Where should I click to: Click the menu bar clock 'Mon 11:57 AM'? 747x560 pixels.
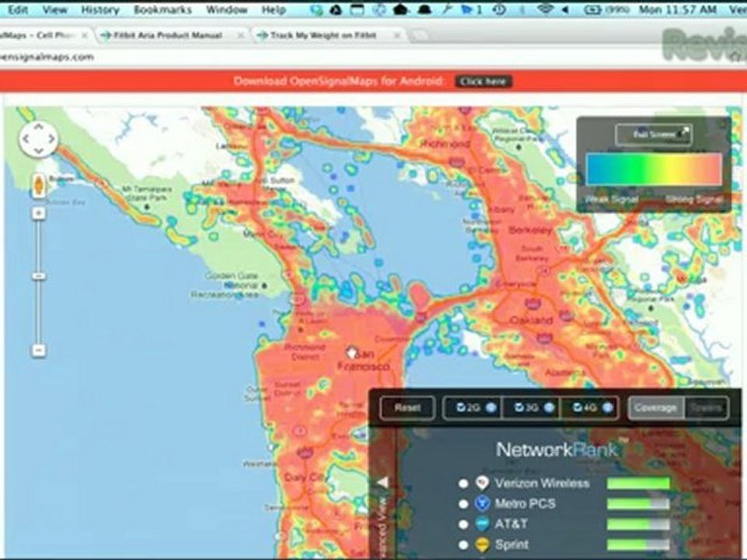point(678,9)
